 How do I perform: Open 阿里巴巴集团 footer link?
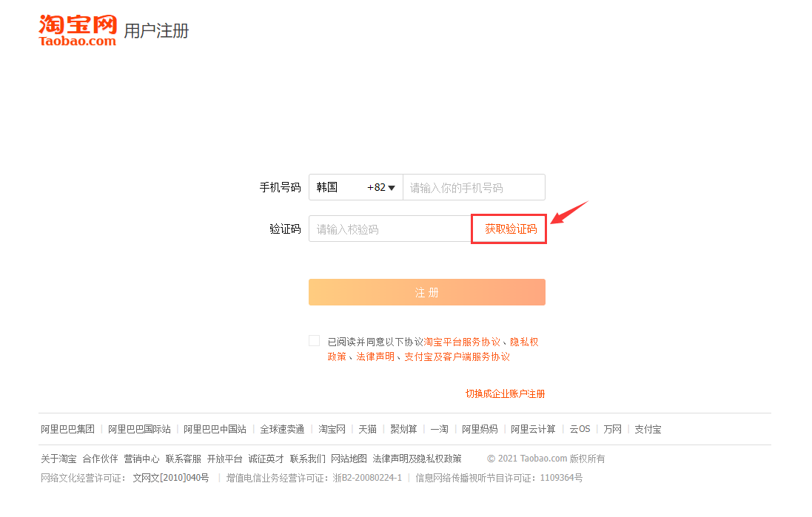pos(68,429)
